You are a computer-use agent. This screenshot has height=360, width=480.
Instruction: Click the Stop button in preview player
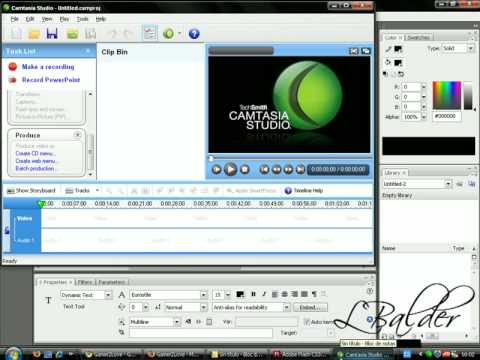pos(245,169)
